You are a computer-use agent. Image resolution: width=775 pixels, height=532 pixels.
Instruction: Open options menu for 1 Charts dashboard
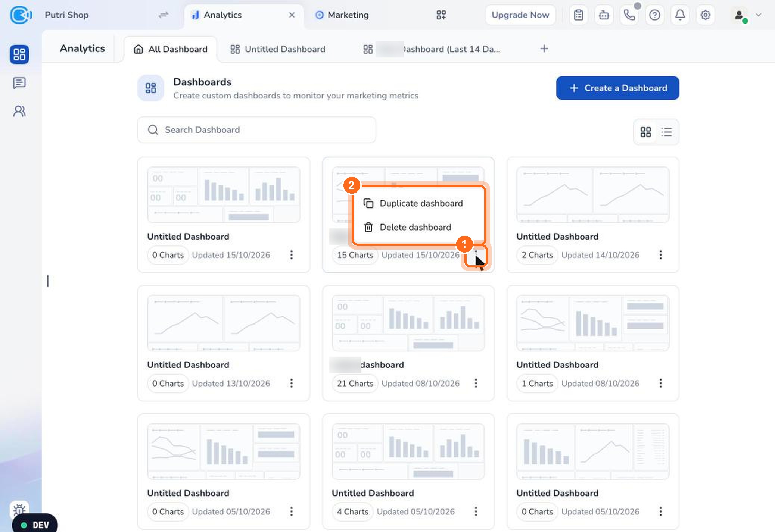point(661,383)
